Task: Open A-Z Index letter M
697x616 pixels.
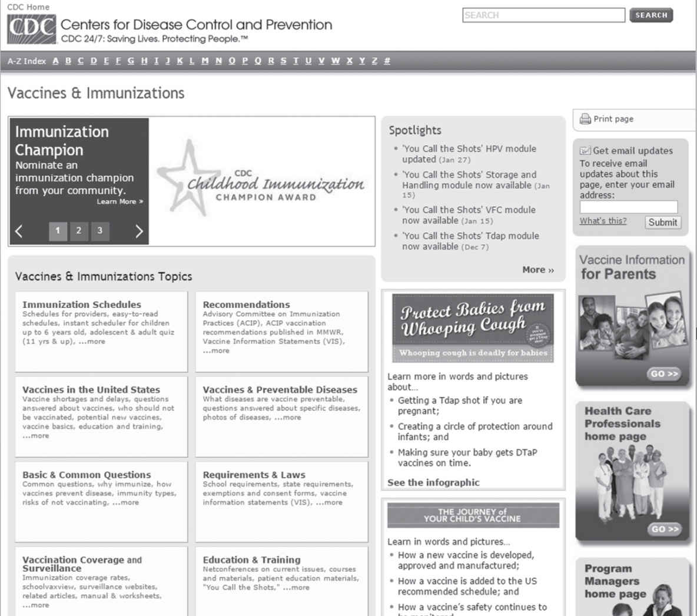Action: pos(205,61)
